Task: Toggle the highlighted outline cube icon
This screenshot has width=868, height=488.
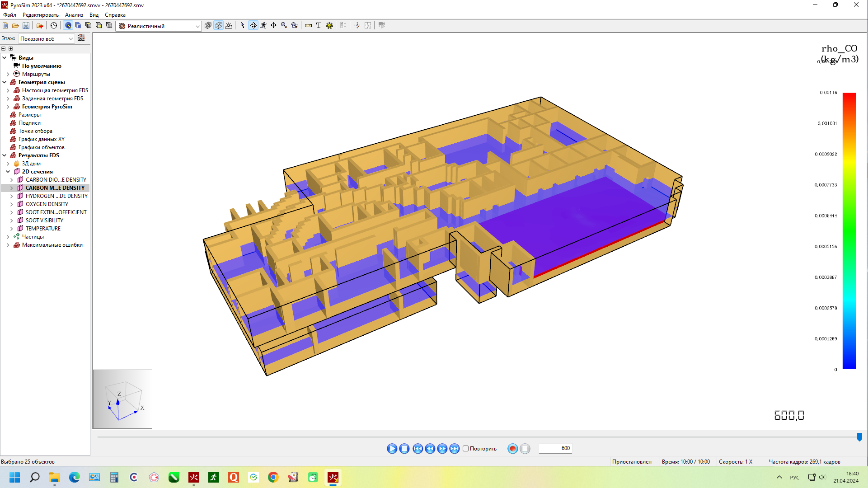Action: click(219, 26)
